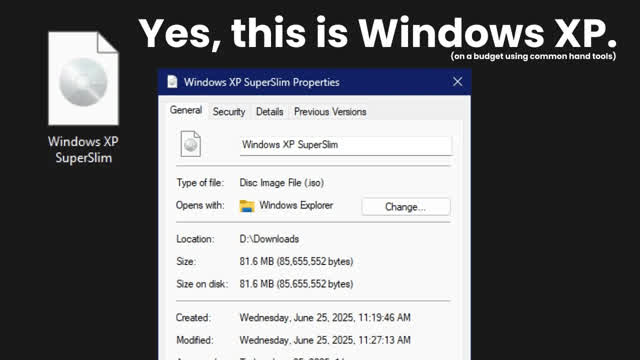Click the 'Opens with:' label

(x=200, y=205)
